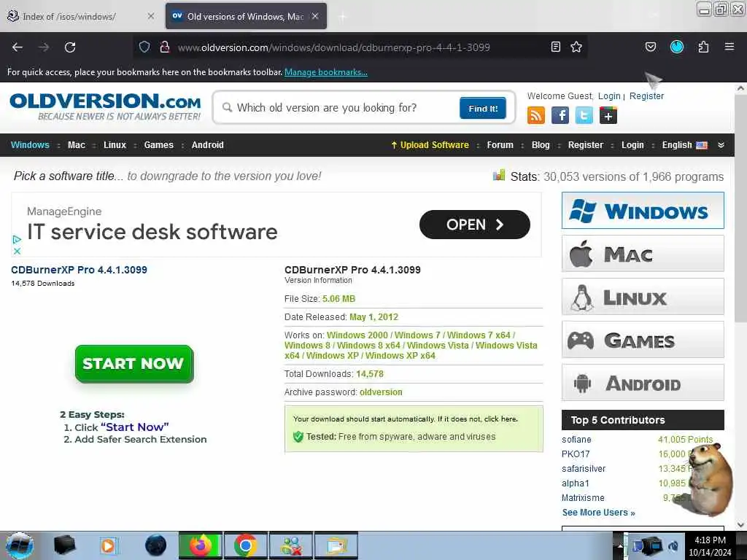Click contributor safarisilver
747x560 pixels.
click(584, 469)
